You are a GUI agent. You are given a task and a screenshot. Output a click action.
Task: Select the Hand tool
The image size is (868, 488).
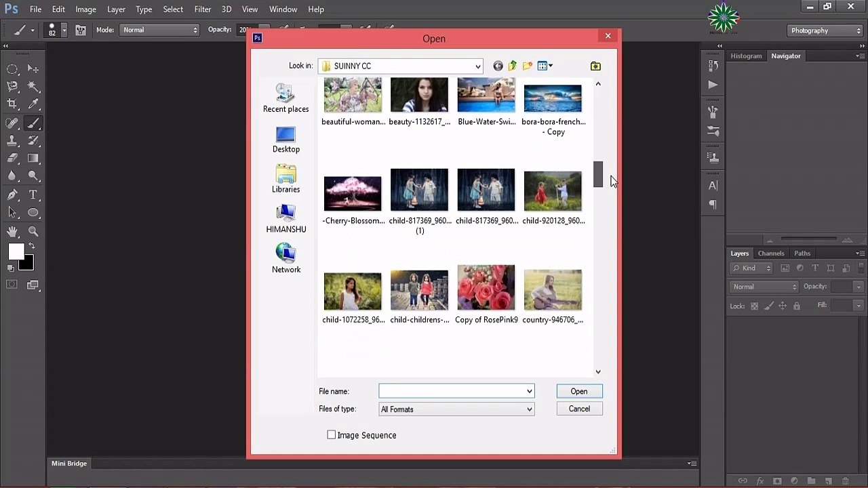(12, 231)
